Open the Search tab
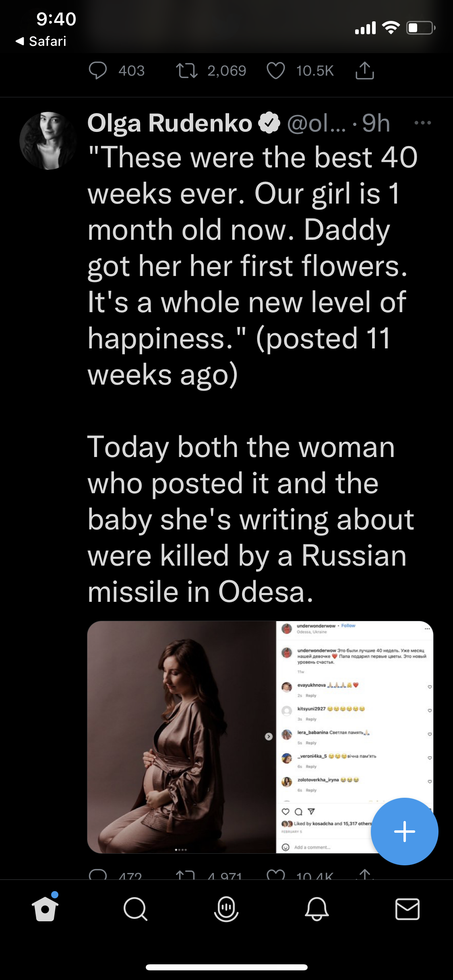 point(136,909)
